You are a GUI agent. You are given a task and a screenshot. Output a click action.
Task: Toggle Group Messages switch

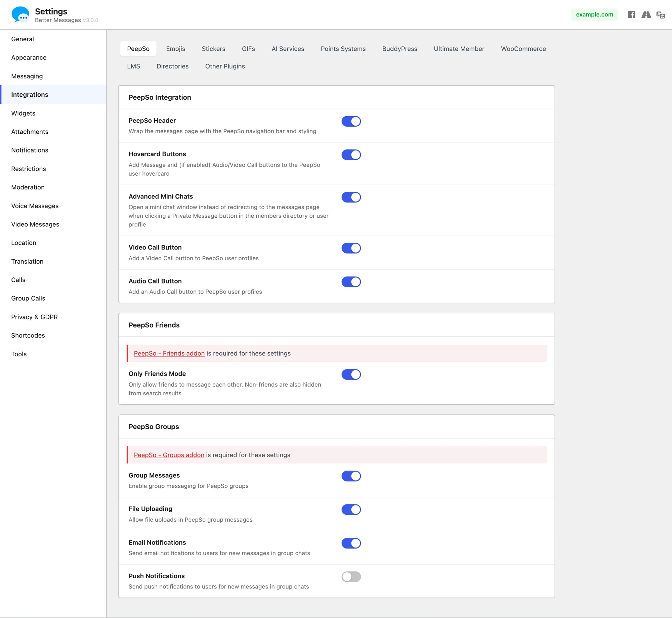tap(351, 476)
